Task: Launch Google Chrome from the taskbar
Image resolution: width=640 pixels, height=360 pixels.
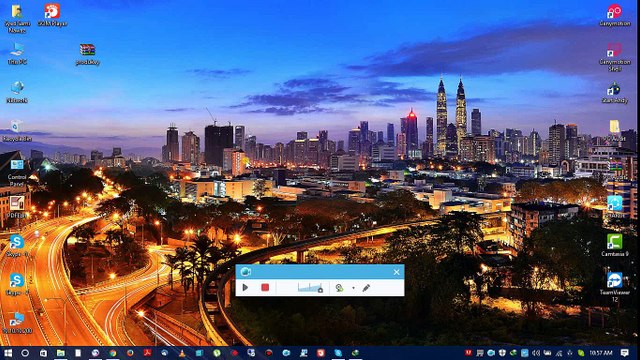Action: click(x=113, y=353)
